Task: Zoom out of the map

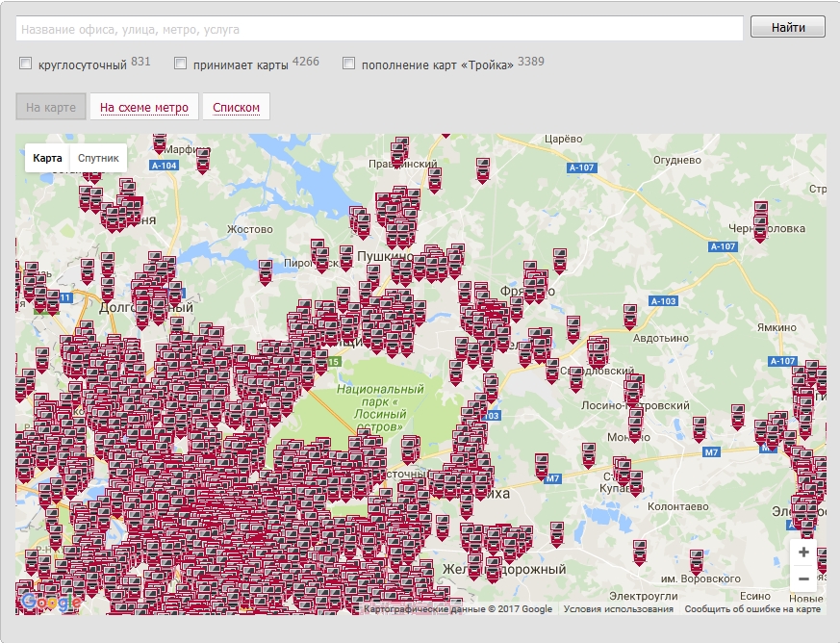Action: coord(803,579)
